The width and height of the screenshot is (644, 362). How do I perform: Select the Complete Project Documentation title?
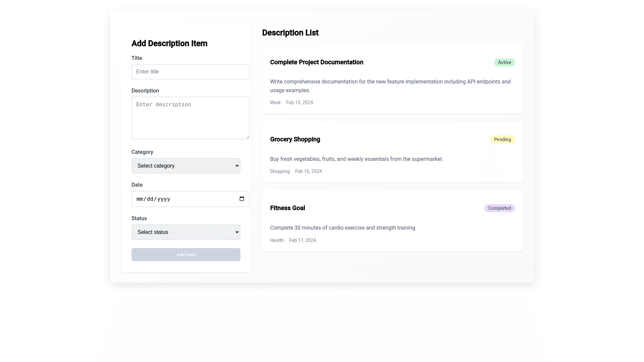pos(316,62)
